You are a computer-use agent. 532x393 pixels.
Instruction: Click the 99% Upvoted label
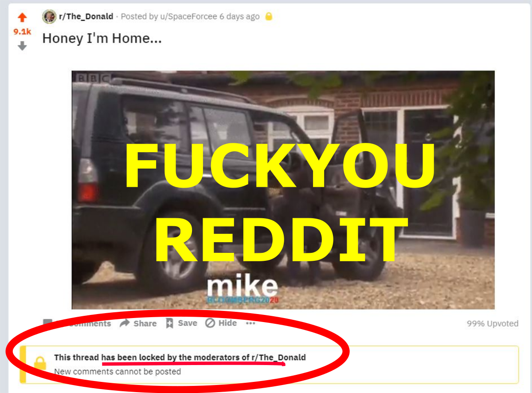click(x=493, y=323)
